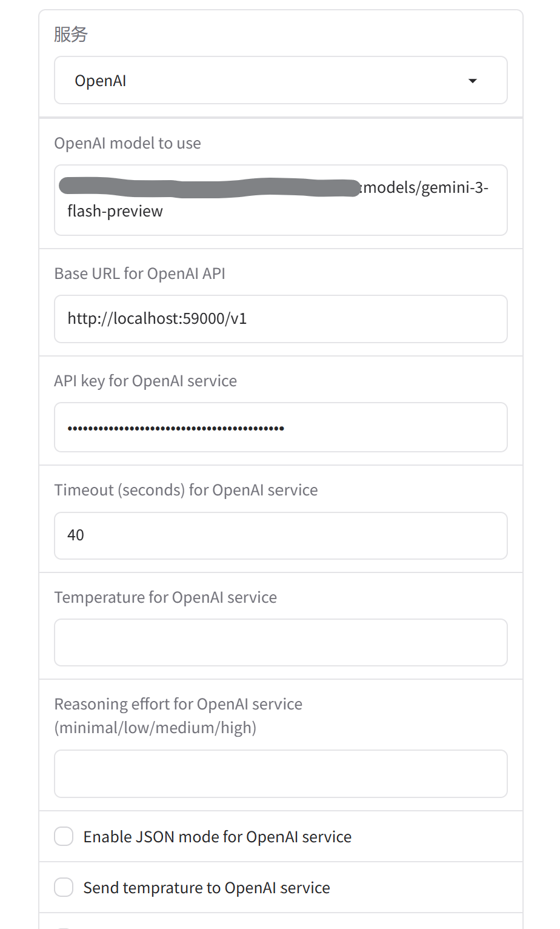560x929 pixels.
Task: Click the 'Enable JSON mode for OpenAI service' label
Action: click(217, 837)
